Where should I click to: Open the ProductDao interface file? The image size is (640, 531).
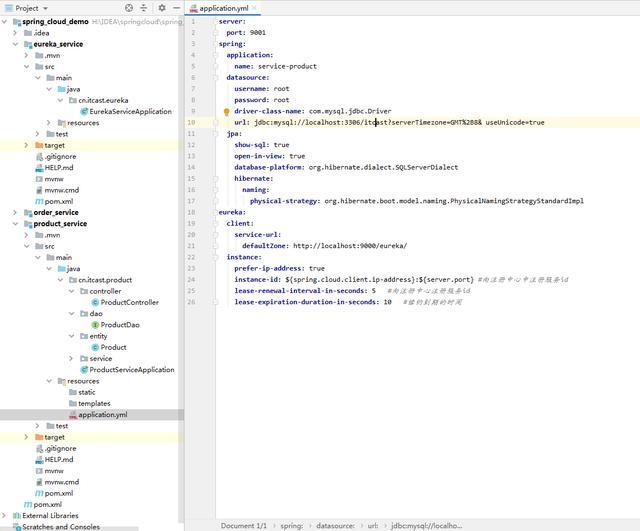click(x=120, y=324)
